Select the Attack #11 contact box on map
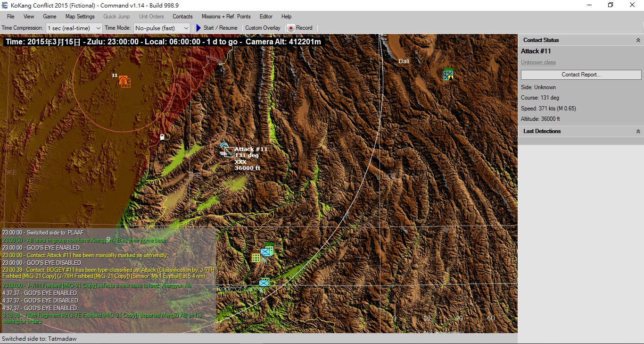The width and height of the screenshot is (644, 344). (x=229, y=152)
